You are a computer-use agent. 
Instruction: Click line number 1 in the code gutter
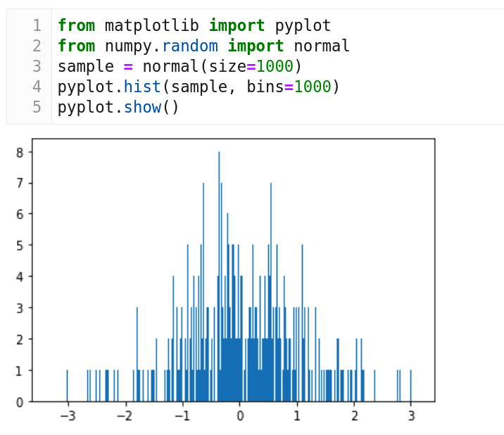click(x=37, y=26)
